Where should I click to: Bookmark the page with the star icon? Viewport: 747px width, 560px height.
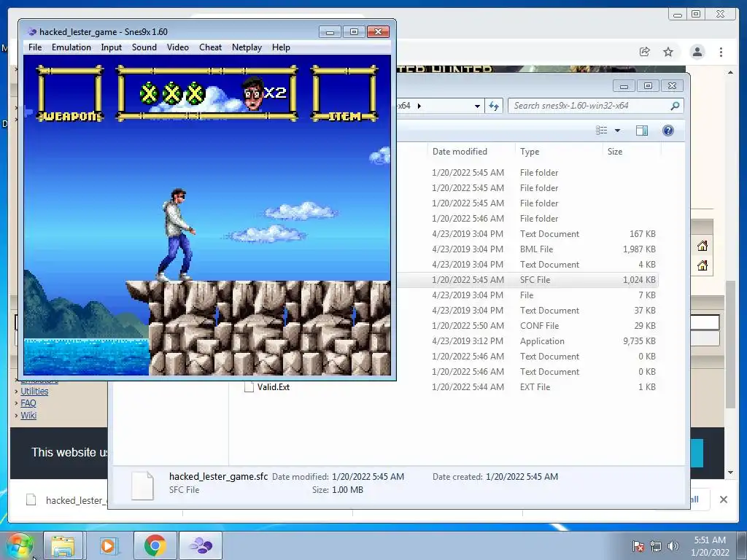(x=668, y=52)
